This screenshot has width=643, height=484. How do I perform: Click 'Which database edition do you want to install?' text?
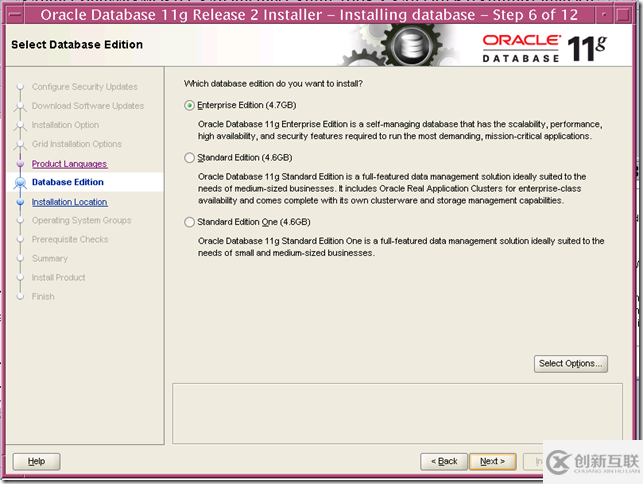point(273,84)
